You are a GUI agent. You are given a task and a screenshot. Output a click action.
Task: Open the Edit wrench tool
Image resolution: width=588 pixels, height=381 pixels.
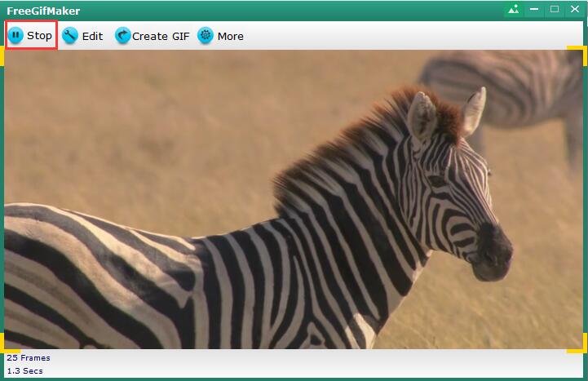pyautogui.click(x=70, y=36)
